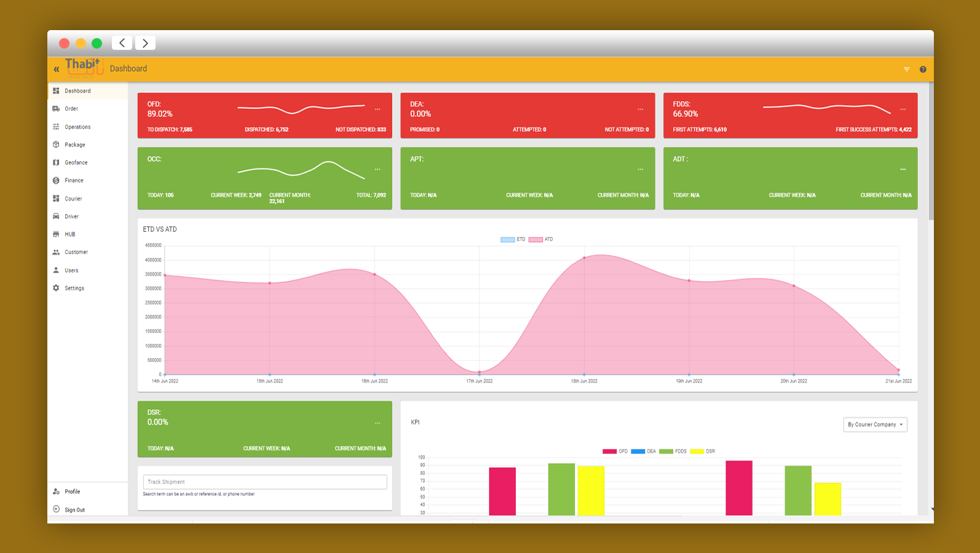Select the Package box icon
The image size is (980, 553).
(56, 145)
